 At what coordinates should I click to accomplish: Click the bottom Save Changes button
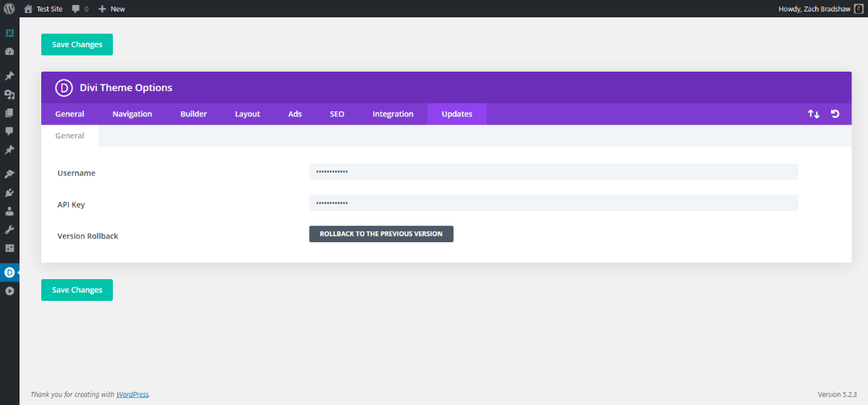point(77,290)
